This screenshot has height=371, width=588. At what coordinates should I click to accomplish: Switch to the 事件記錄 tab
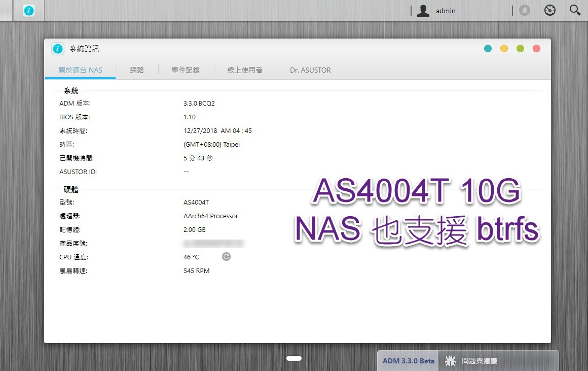(x=186, y=70)
